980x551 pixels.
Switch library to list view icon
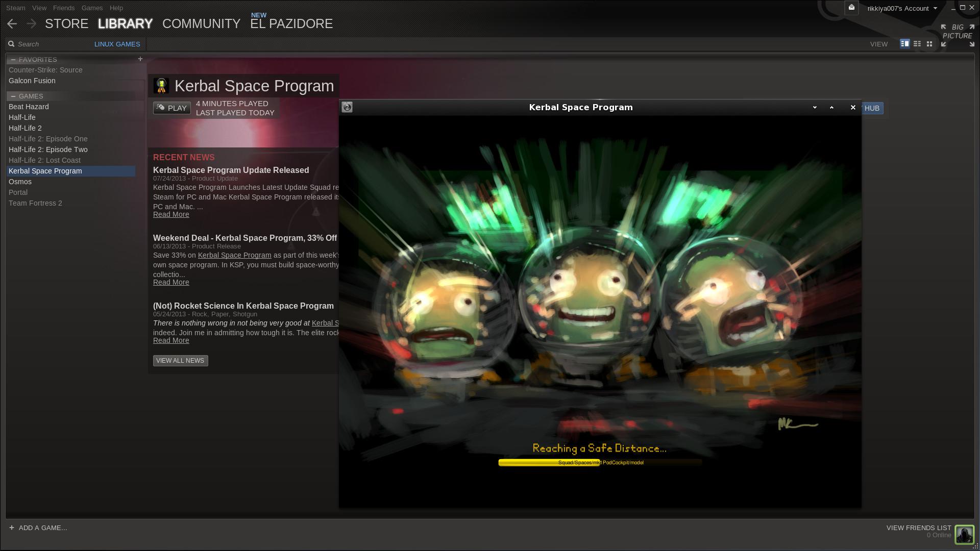pos(917,44)
